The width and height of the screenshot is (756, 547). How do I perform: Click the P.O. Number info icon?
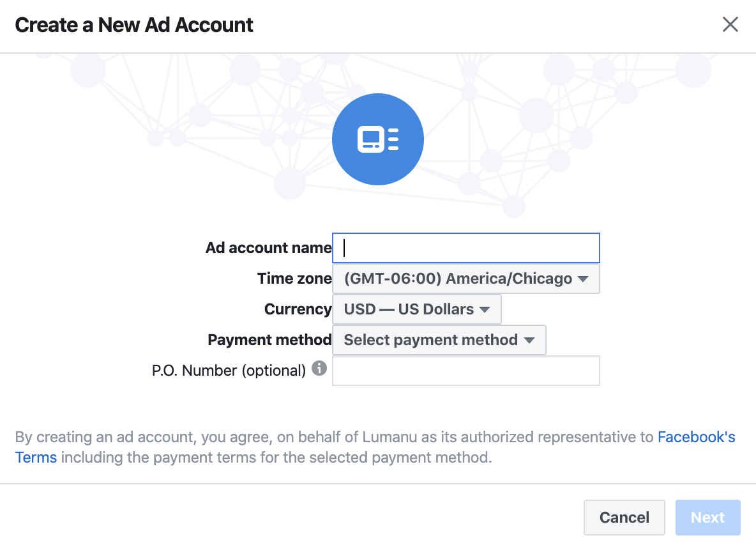coord(319,369)
